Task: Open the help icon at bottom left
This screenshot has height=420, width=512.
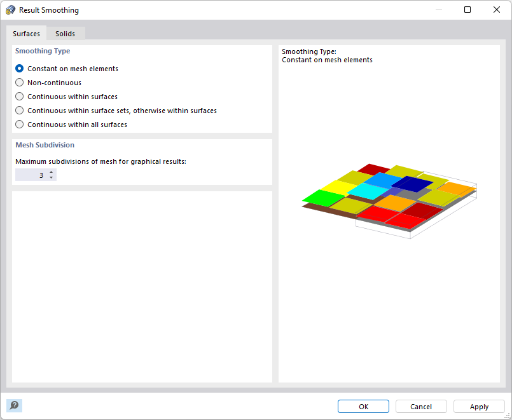Action: click(15, 405)
